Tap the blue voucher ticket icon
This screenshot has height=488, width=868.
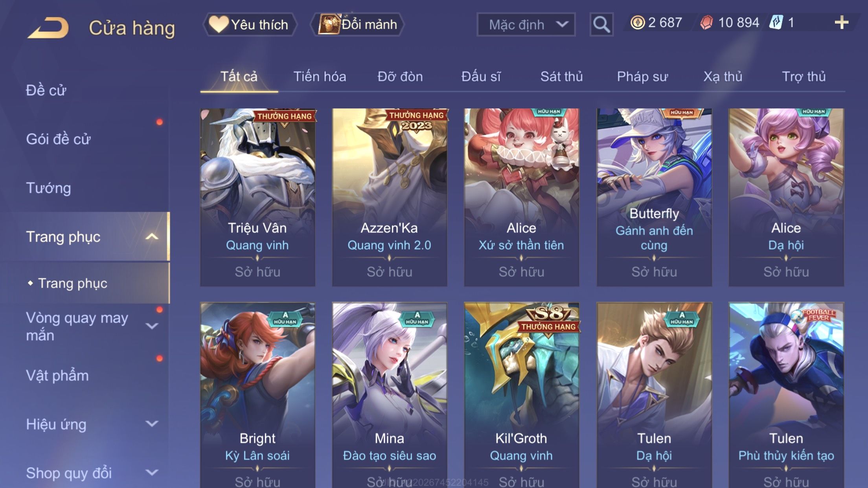tap(776, 22)
